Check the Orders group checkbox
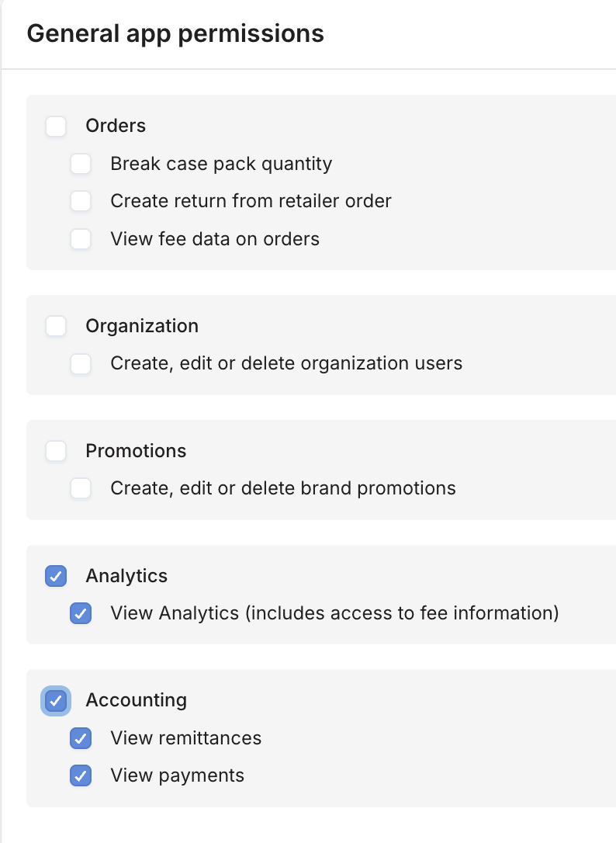Screen dimensions: 616x843 tap(56, 127)
